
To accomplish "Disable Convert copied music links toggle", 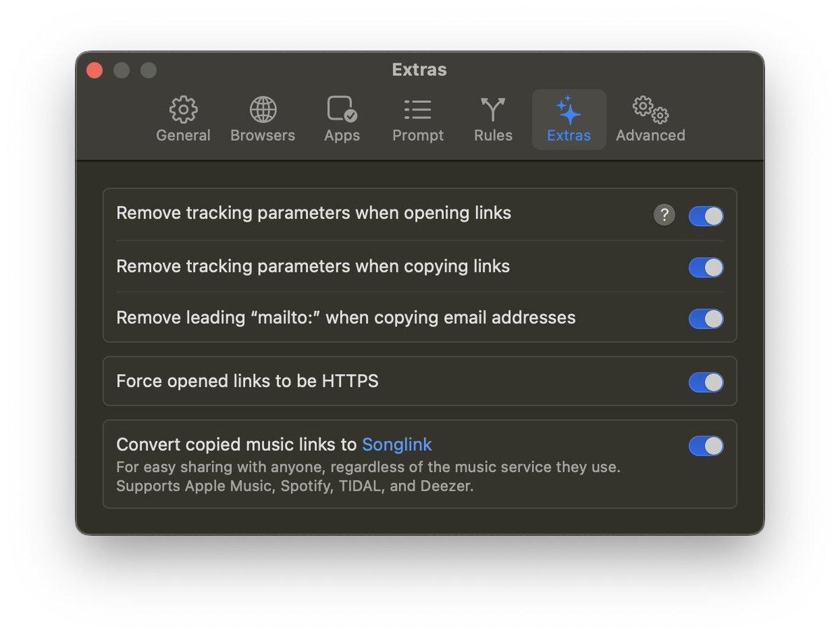I will point(706,446).
